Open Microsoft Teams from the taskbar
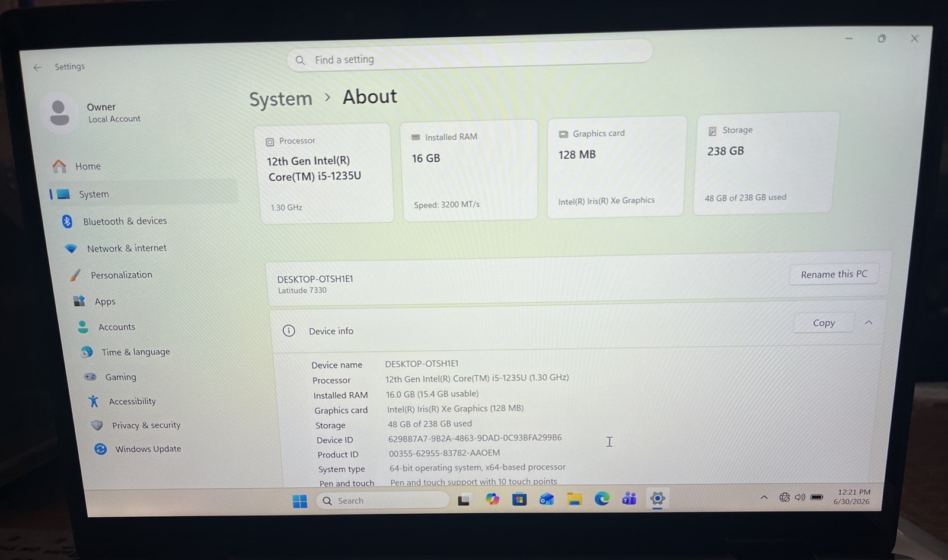This screenshot has width=948, height=560. point(629,499)
